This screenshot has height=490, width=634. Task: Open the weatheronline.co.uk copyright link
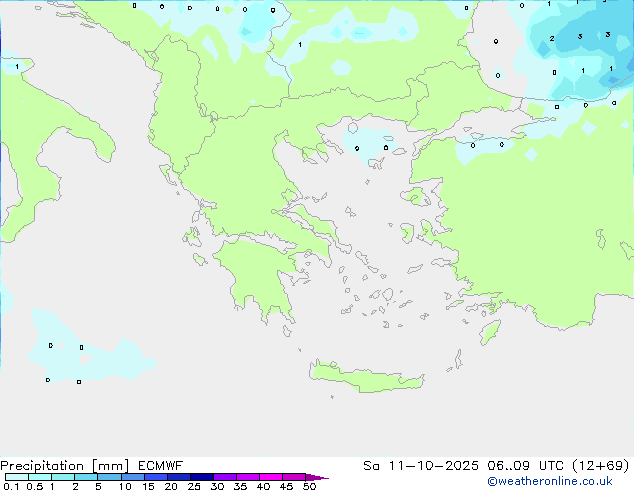[x=549, y=481]
